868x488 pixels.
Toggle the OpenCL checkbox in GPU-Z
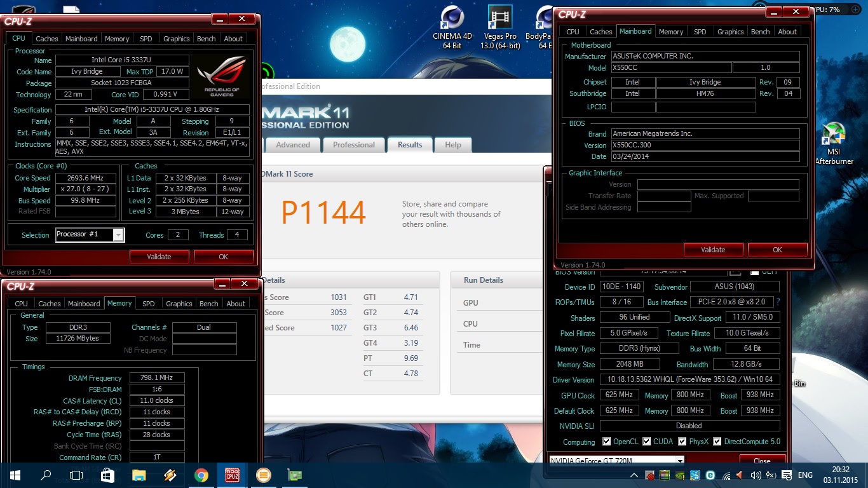point(606,441)
